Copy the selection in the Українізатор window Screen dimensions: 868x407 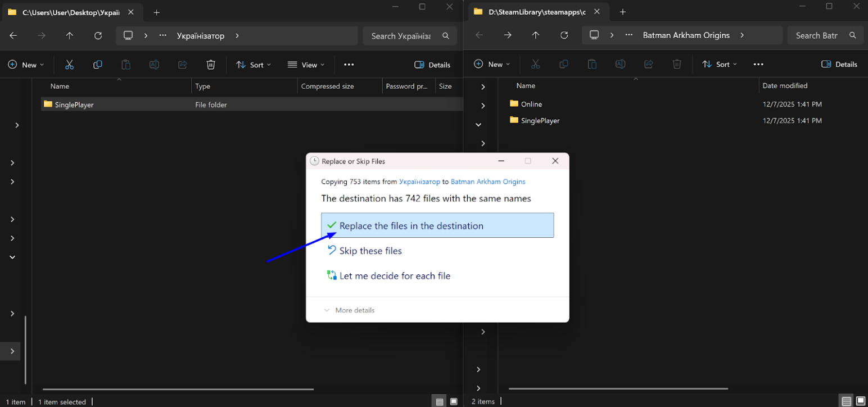[x=98, y=65]
